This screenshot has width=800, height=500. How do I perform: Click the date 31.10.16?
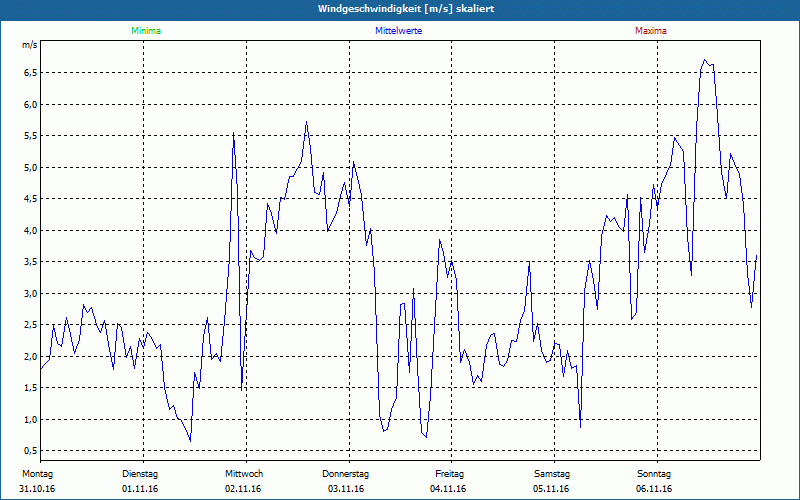tap(37, 489)
